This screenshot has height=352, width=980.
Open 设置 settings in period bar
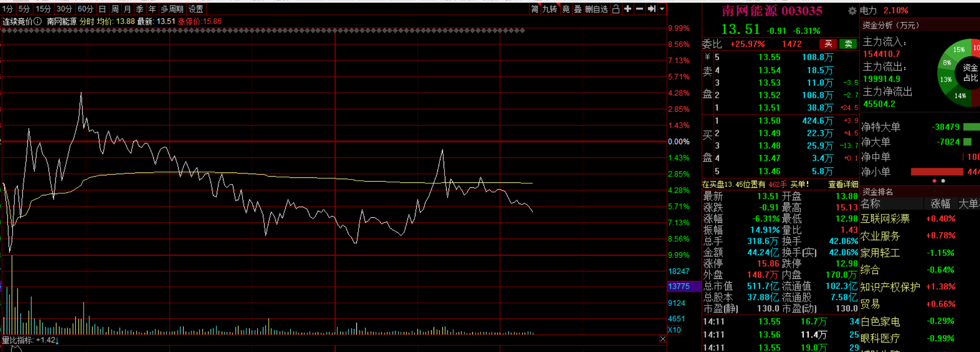click(196, 9)
